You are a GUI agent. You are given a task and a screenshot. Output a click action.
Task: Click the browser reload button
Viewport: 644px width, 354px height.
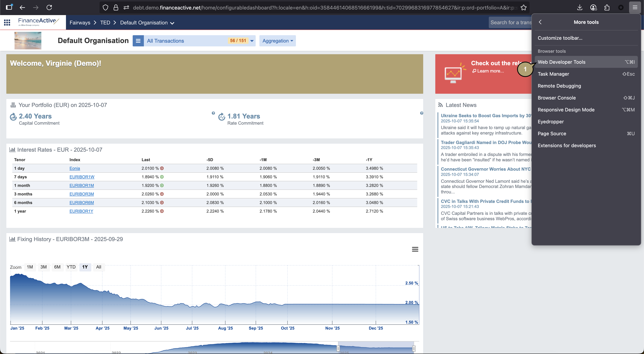click(x=49, y=7)
